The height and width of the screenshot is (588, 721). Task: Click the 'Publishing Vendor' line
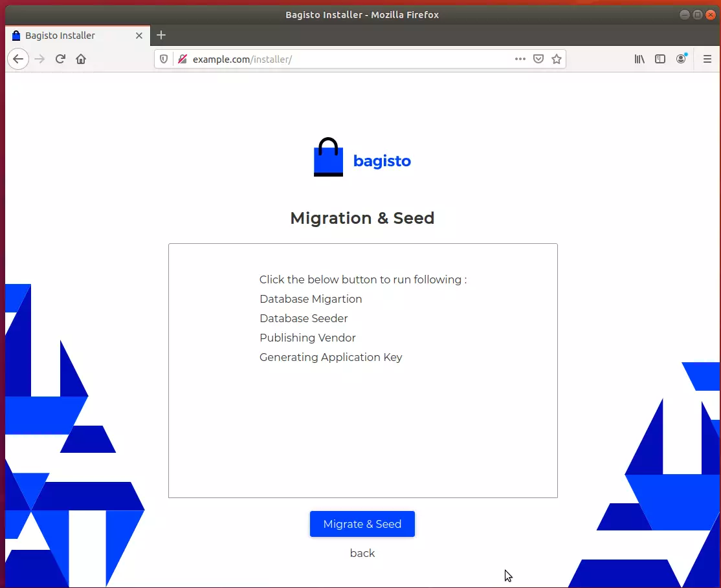pos(307,338)
